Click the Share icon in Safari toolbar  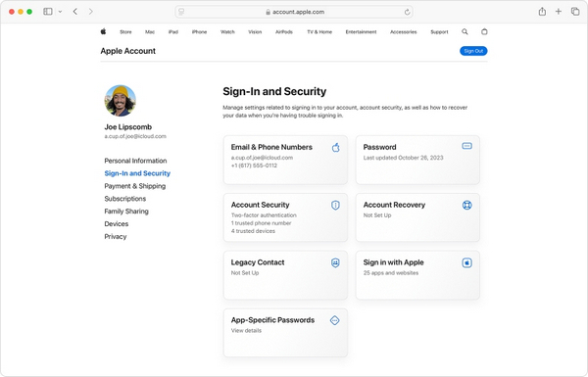coord(542,12)
